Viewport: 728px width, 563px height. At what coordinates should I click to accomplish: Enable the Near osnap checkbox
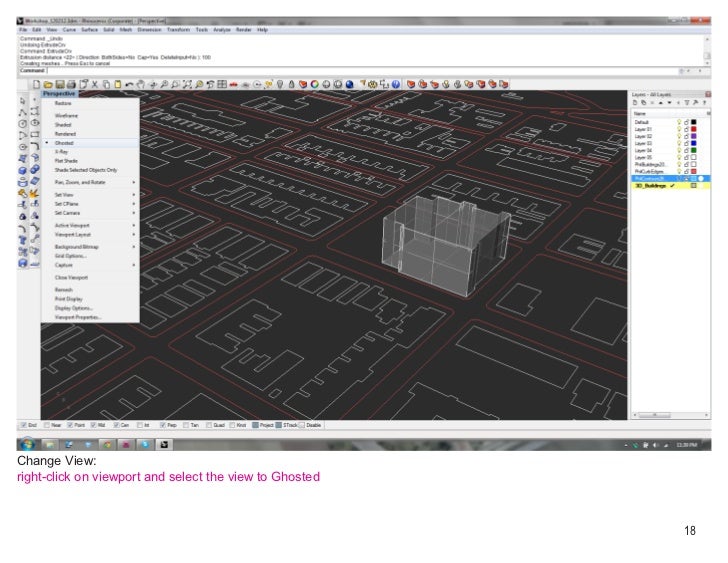point(46,425)
